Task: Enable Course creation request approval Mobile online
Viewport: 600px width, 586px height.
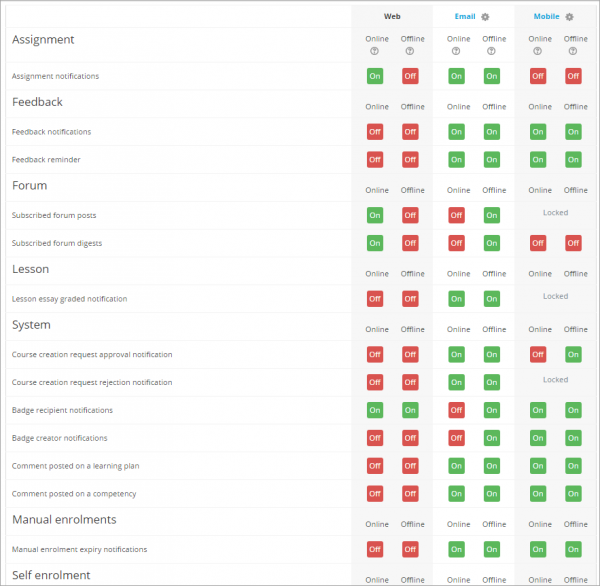Action: 539,354
